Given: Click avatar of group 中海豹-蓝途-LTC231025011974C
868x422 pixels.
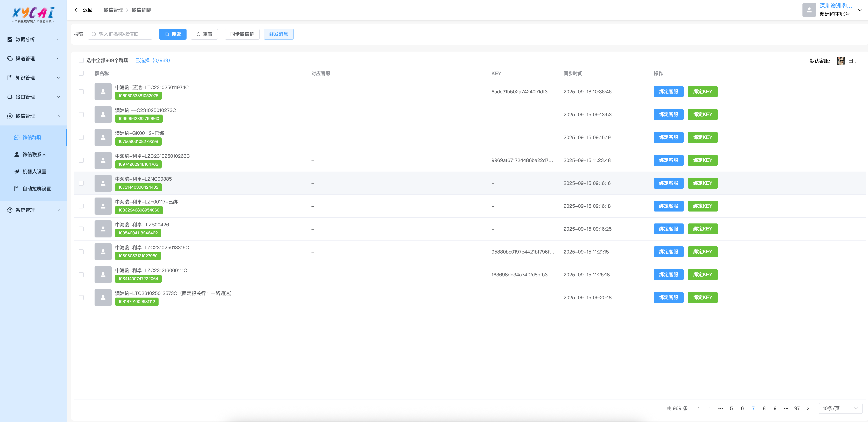Looking at the screenshot, I should coord(103,92).
